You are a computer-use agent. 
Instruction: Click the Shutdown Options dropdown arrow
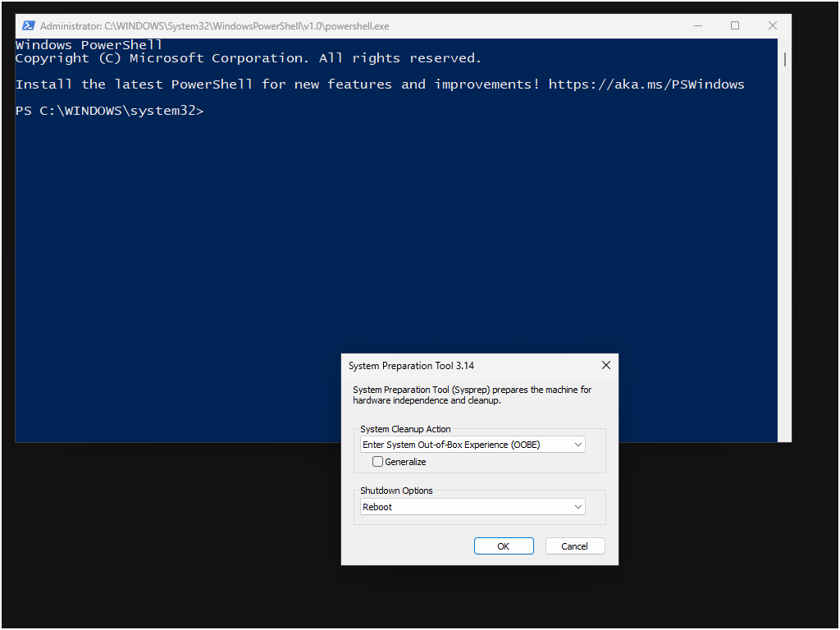(x=580, y=506)
